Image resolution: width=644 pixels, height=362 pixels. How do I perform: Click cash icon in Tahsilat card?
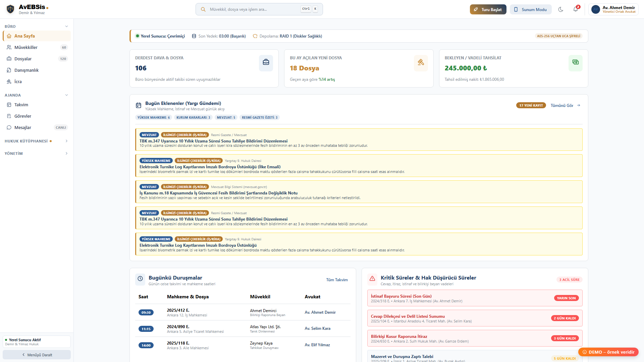click(x=576, y=63)
